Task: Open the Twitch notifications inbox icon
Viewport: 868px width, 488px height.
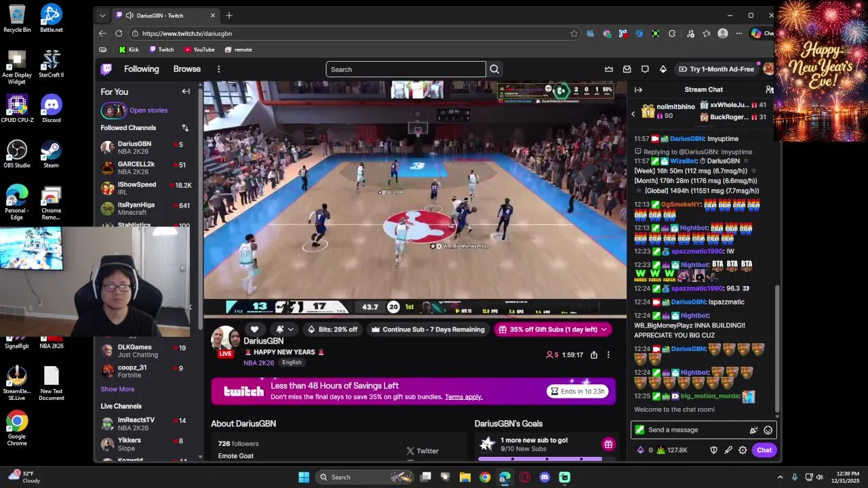Action: (627, 69)
